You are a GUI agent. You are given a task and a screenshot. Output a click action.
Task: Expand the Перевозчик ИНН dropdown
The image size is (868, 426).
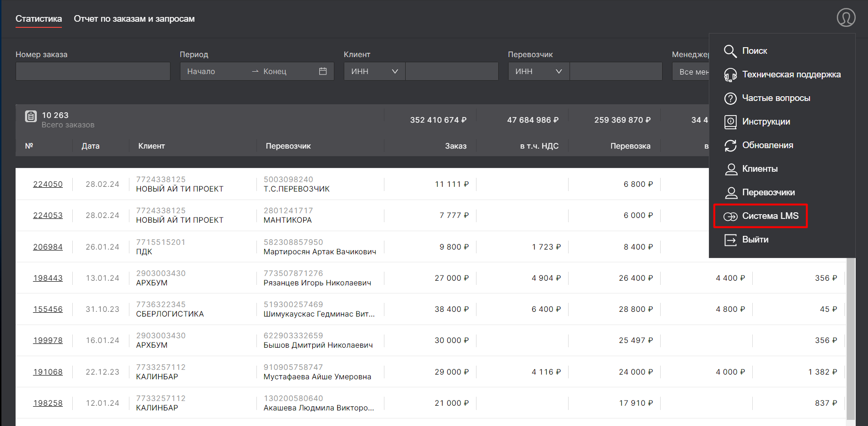coord(539,71)
